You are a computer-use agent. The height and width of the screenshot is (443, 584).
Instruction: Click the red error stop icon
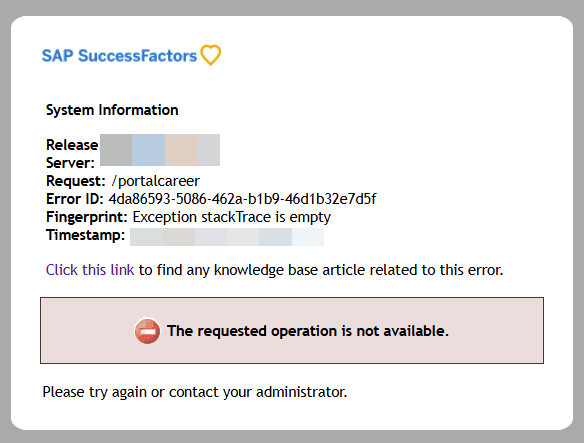(x=147, y=331)
